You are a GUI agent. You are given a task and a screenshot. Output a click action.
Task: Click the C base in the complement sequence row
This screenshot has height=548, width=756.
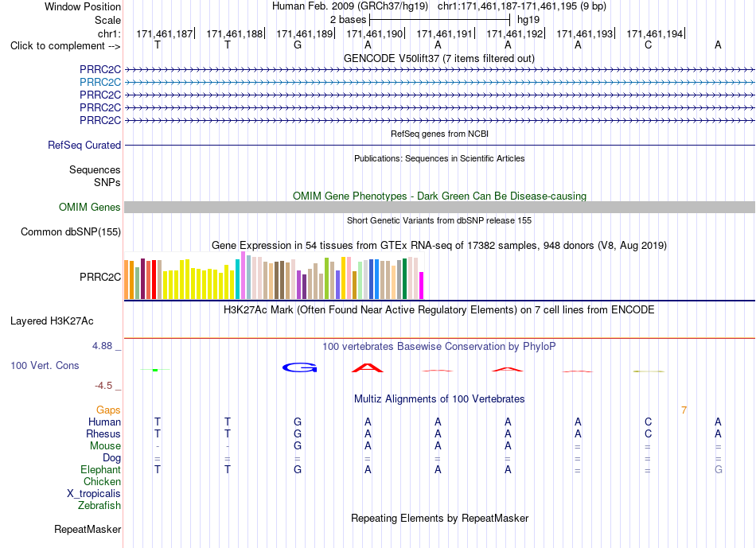tap(648, 45)
